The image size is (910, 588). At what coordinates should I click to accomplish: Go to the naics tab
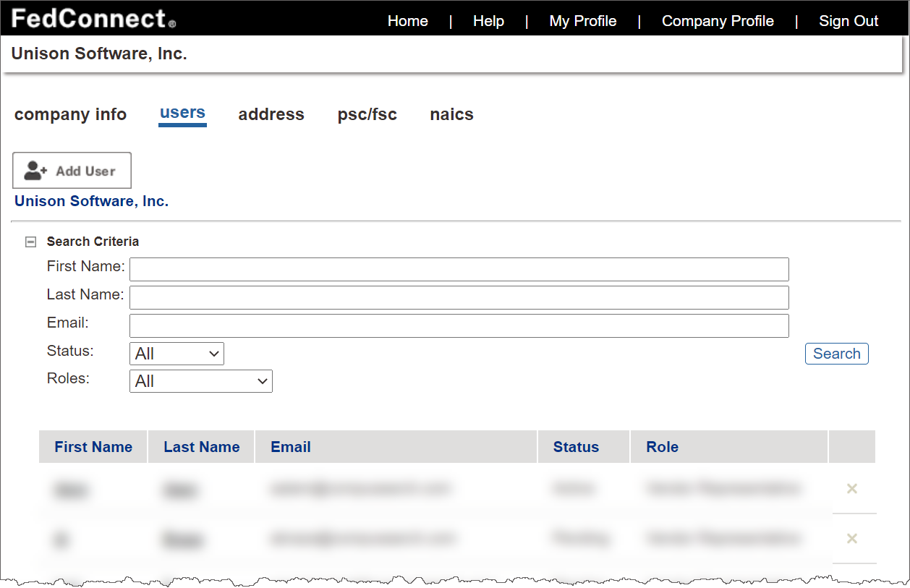(451, 114)
